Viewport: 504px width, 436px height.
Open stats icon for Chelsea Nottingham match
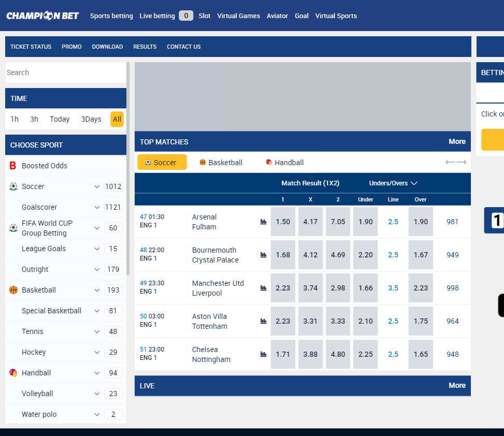263,354
